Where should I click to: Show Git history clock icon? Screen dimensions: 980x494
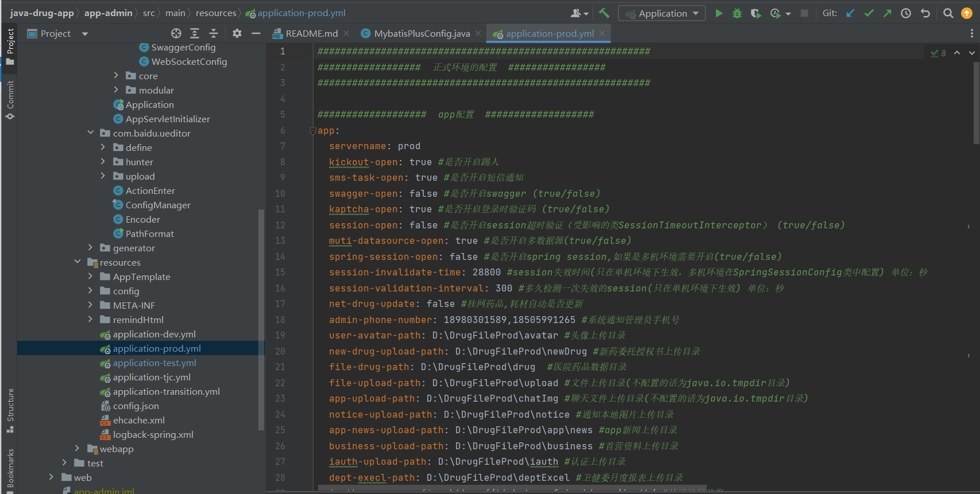[x=906, y=13]
